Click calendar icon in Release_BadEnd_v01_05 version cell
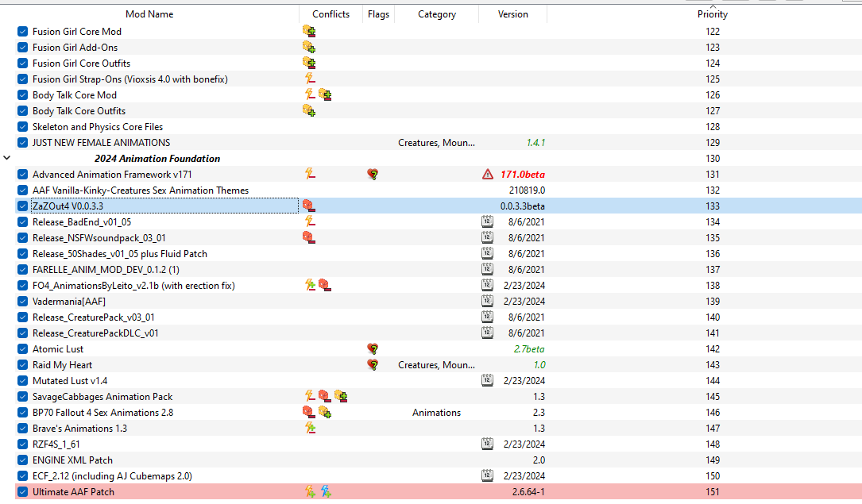This screenshot has width=862, height=504. [x=487, y=221]
